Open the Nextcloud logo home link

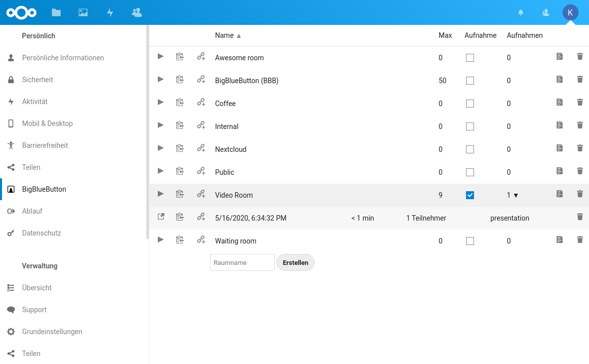coord(21,12)
